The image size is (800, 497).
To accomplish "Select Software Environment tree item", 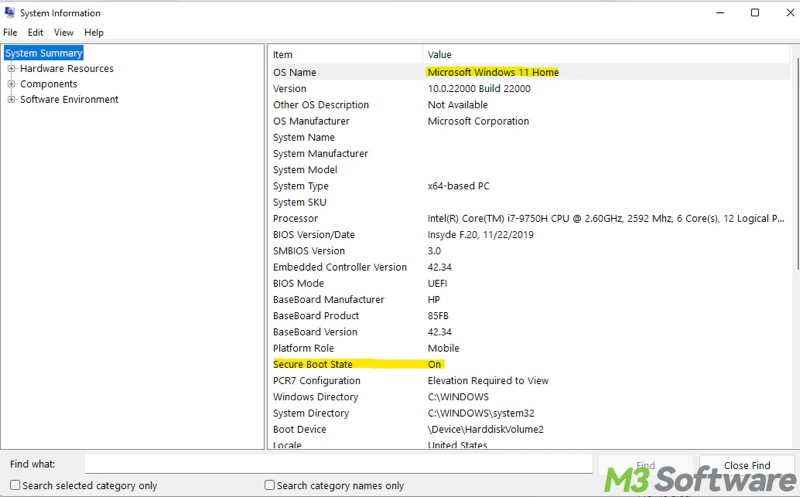I will click(69, 100).
